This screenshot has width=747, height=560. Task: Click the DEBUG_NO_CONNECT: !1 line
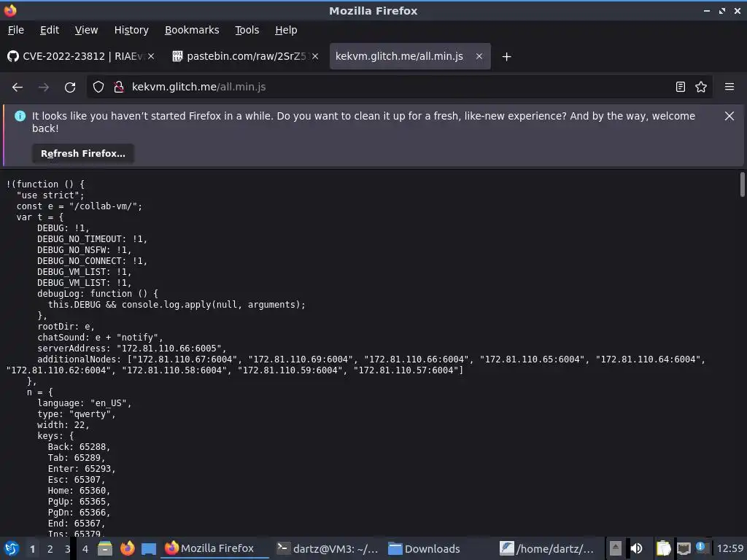pyautogui.click(x=93, y=261)
